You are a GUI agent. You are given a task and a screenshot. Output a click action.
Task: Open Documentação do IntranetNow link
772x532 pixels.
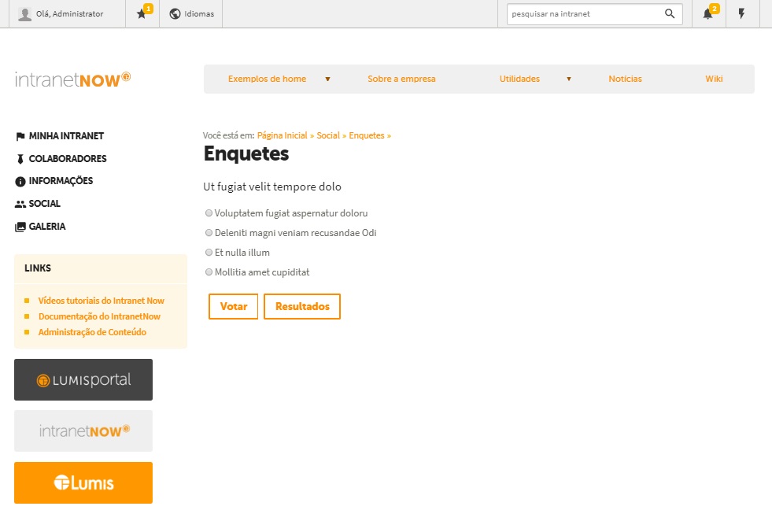point(99,316)
